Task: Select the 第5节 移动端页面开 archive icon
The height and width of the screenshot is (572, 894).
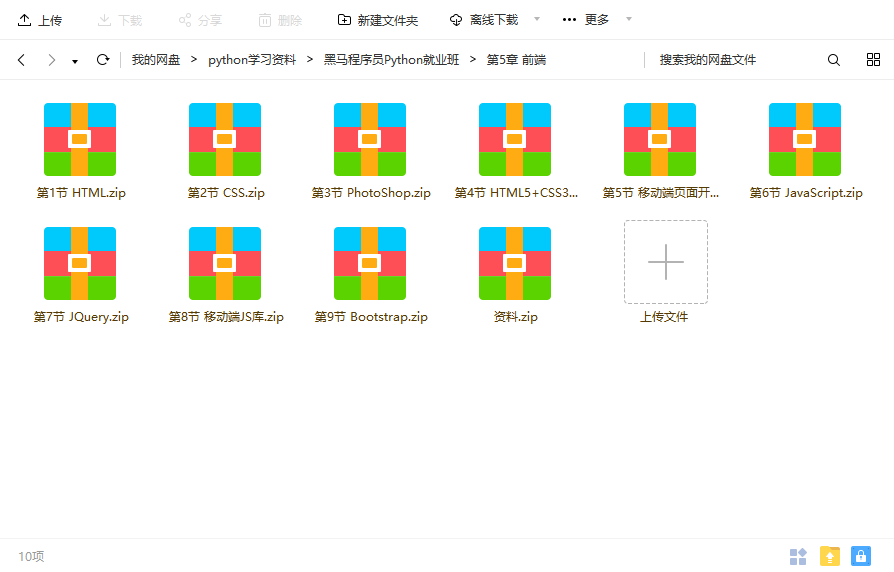Action: click(x=660, y=139)
